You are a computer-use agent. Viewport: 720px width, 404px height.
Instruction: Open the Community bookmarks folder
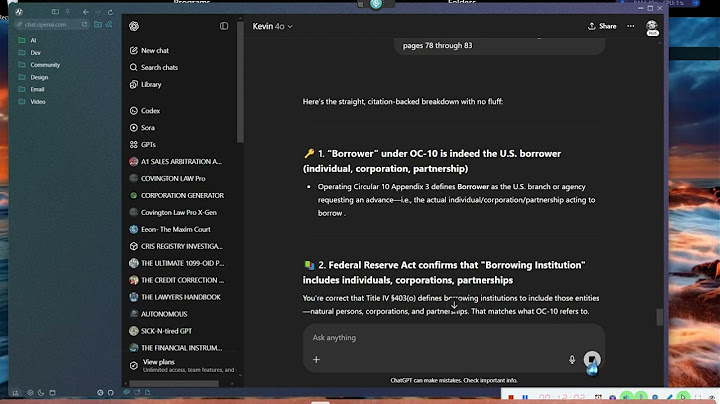pyautogui.click(x=39, y=65)
